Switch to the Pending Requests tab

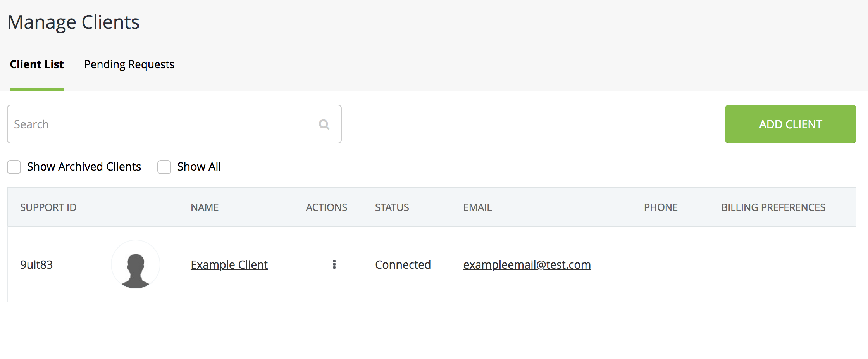pos(129,64)
